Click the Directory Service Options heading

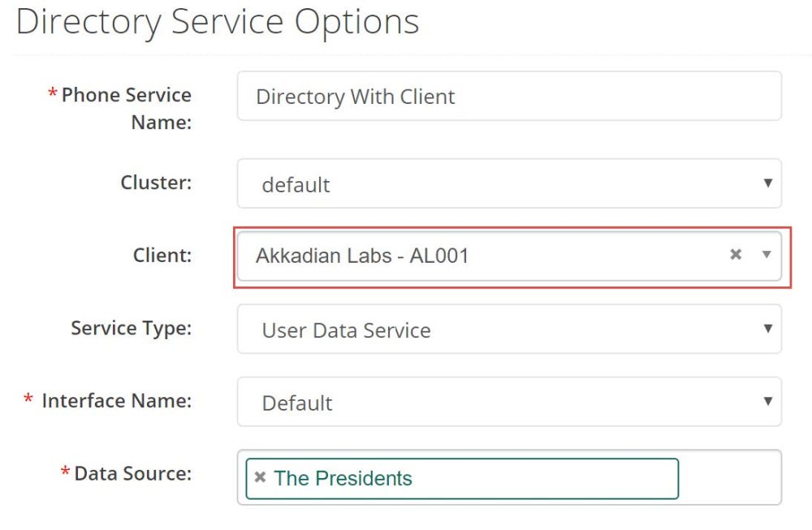[218, 23]
